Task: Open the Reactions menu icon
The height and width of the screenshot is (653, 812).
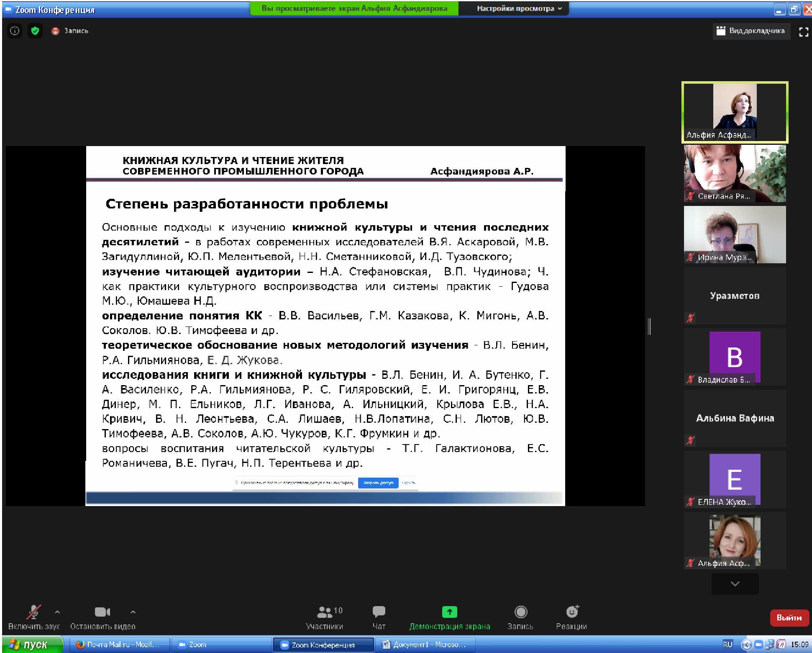Action: [x=571, y=612]
